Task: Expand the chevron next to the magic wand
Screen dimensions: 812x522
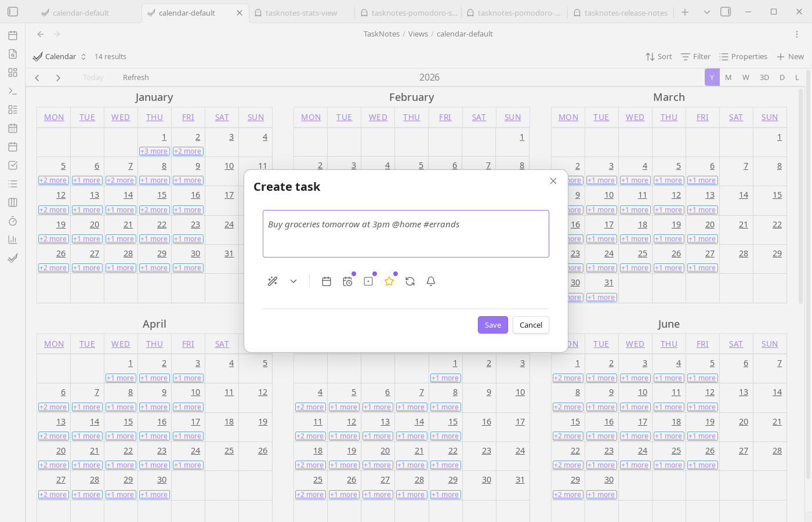Action: coord(293,281)
